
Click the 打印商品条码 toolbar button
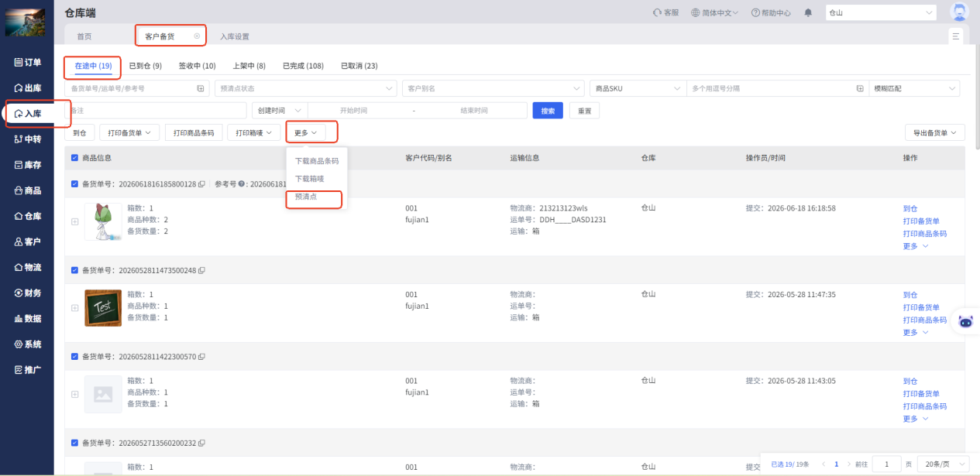(193, 132)
